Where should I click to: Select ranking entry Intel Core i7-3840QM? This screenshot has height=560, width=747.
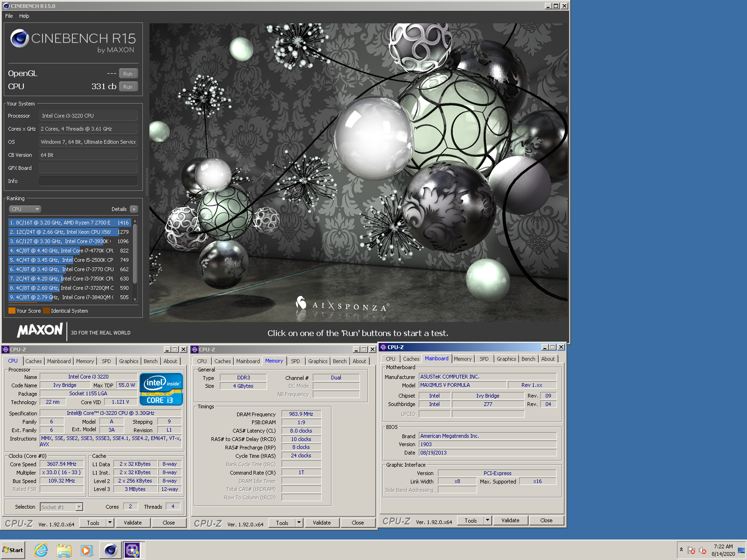coord(70,297)
